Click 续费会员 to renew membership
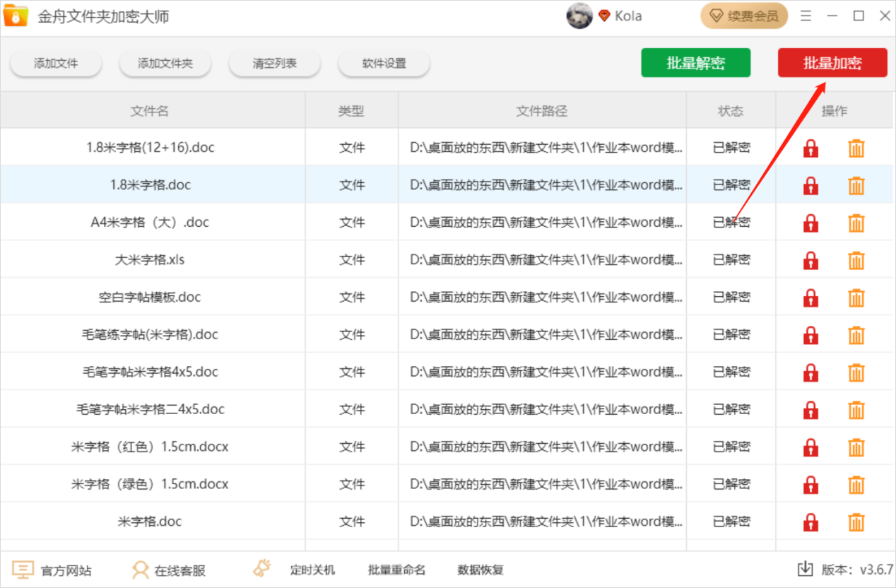Image resolution: width=896 pixels, height=588 pixels. click(x=743, y=15)
